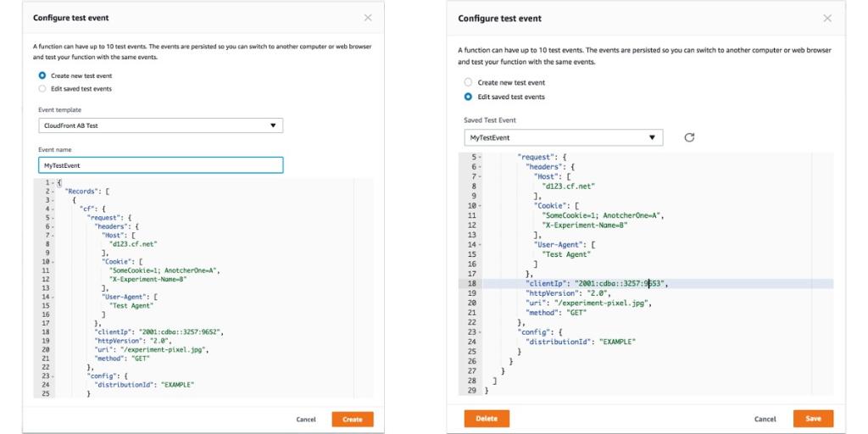Click "SomeCookie=1; AnotcherOne=A" in left editor
Viewport: 868px width, 434px height.
[x=164, y=270]
